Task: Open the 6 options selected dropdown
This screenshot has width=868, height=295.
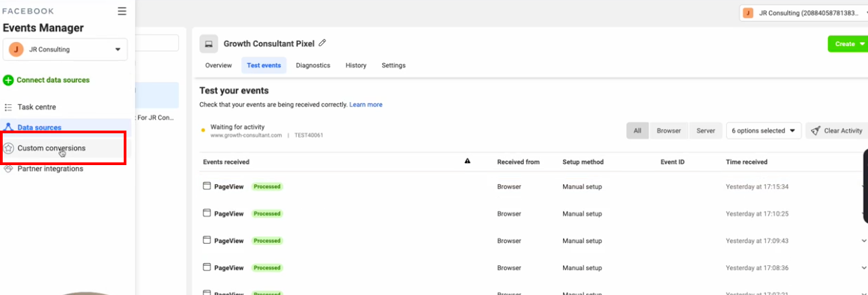Action: point(764,131)
